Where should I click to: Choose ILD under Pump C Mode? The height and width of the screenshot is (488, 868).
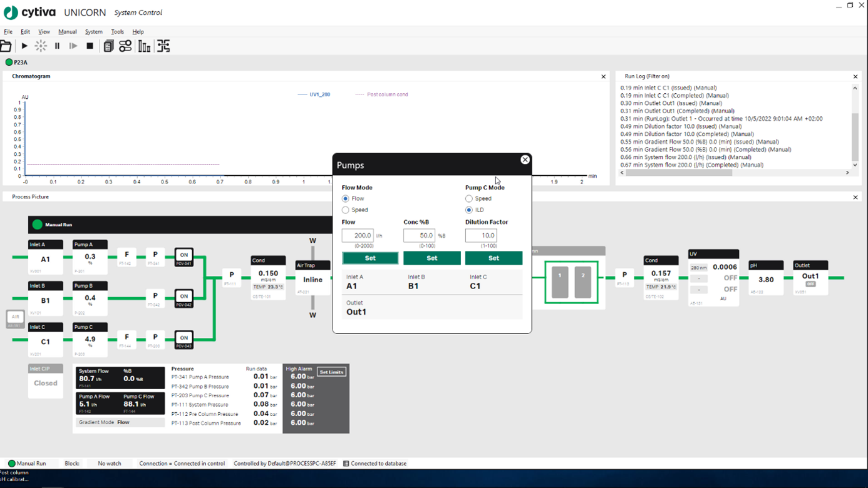click(469, 210)
